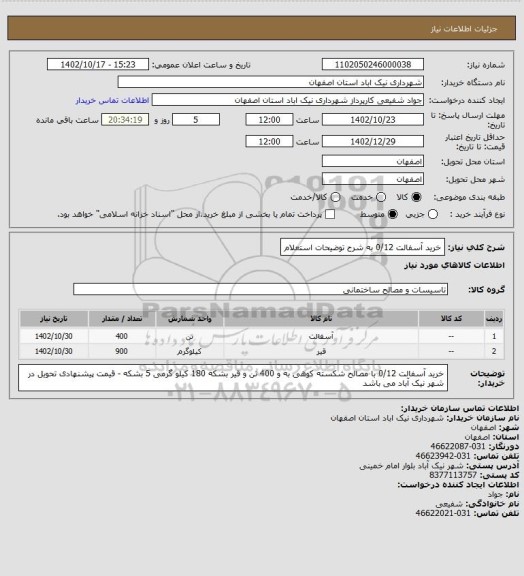Click need date 1402/10/30 in قیر row

pos(54,352)
